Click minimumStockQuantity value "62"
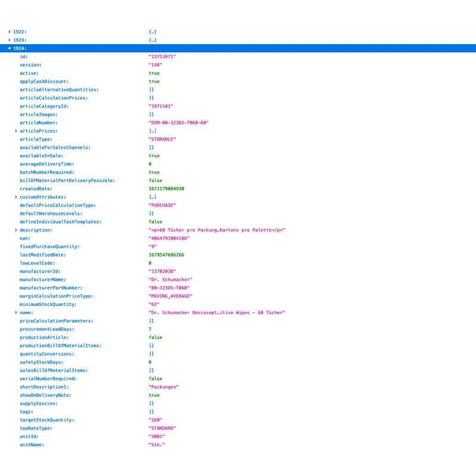The width and height of the screenshot is (476, 476). coord(154,305)
